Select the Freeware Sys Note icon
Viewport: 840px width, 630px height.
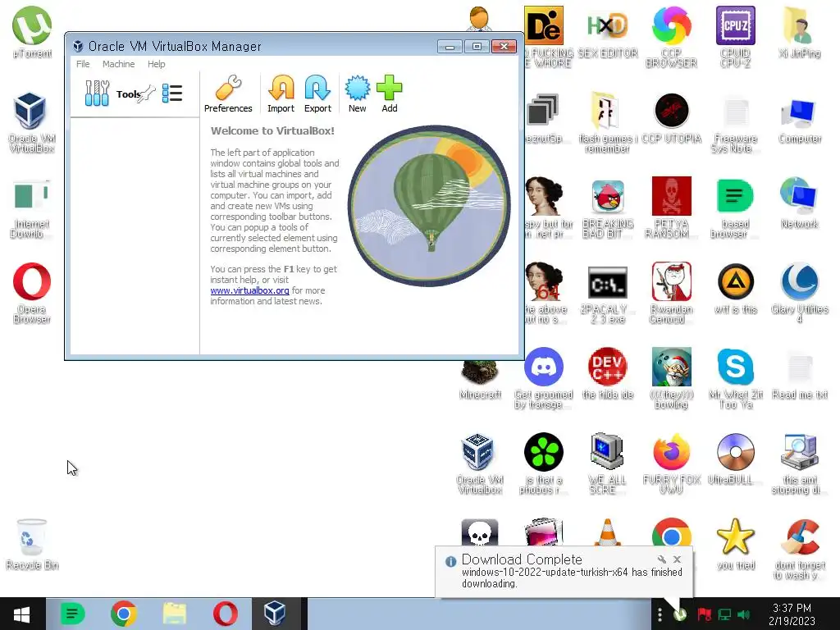pos(736,125)
